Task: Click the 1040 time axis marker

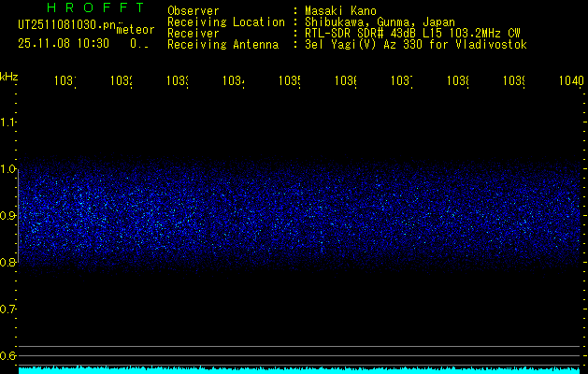Action: (569, 82)
